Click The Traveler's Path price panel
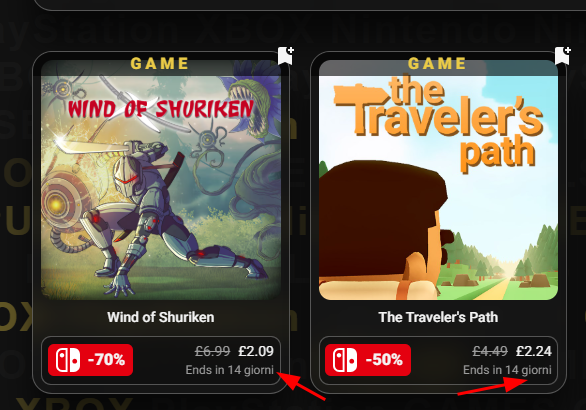The height and width of the screenshot is (410, 586). (x=438, y=360)
